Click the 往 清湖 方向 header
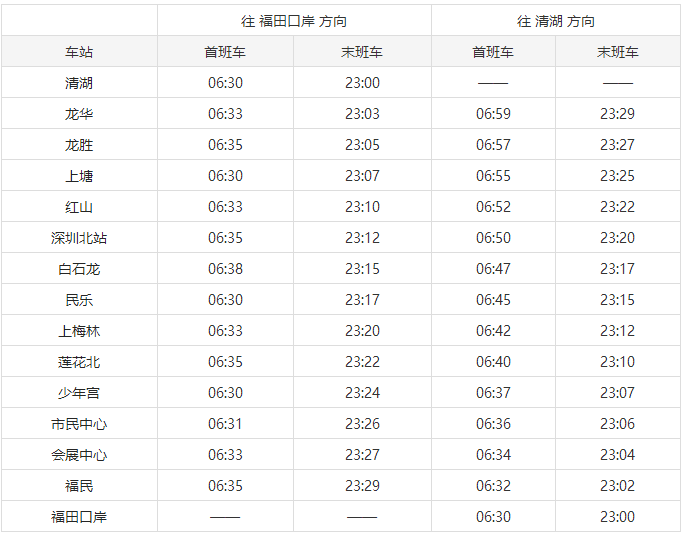Screen dimensions: 684x535 556,21
